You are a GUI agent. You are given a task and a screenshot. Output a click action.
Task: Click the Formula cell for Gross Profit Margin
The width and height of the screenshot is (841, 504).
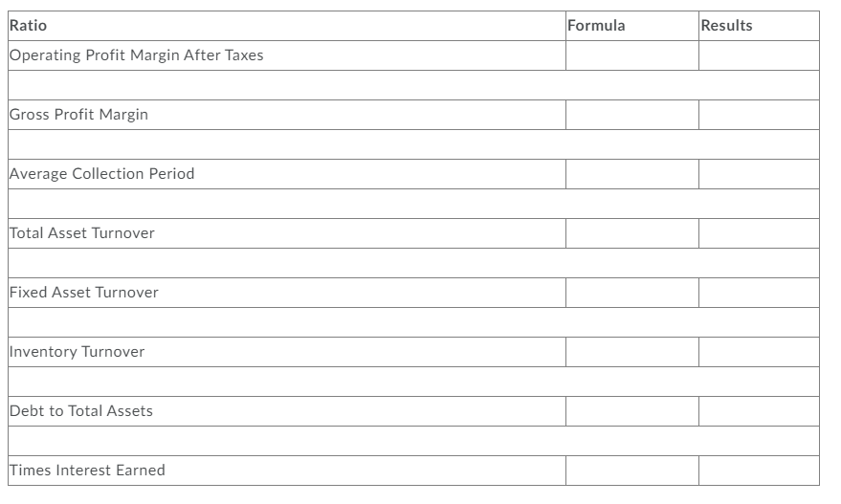coord(631,115)
